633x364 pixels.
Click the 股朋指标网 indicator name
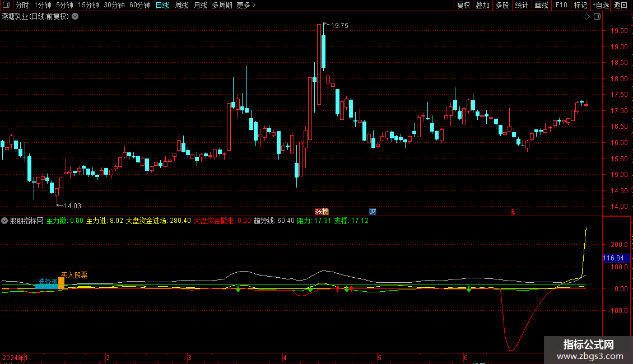click(27, 221)
